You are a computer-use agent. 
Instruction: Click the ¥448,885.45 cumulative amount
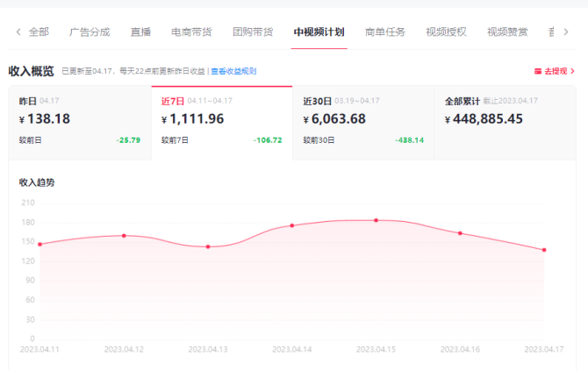484,119
